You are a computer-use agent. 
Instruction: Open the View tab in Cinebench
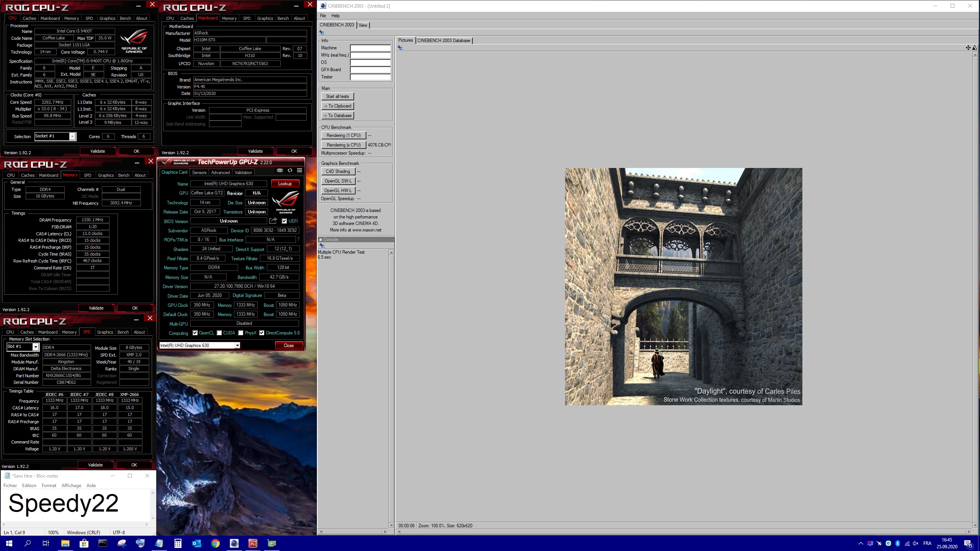click(363, 25)
